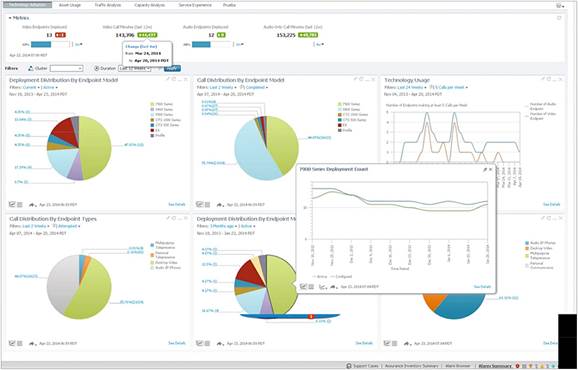Open the Duration filter dropdown
Screen dimensions: 578x370
(135, 68)
